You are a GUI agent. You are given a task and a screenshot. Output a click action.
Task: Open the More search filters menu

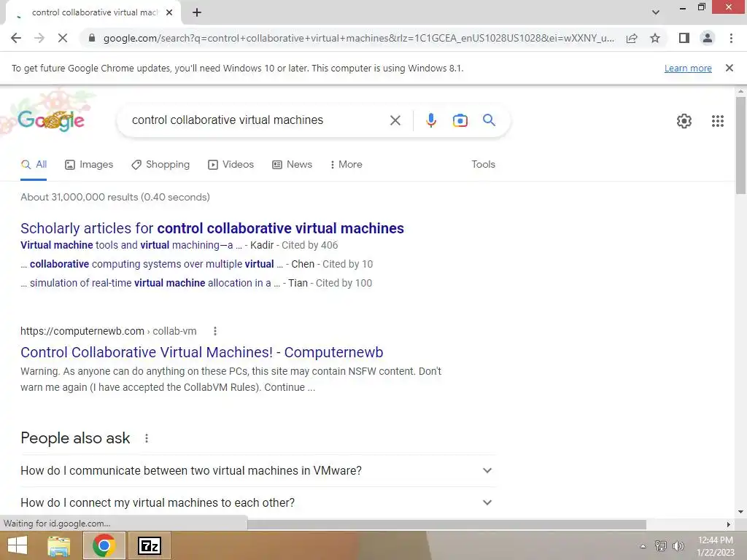click(x=347, y=164)
